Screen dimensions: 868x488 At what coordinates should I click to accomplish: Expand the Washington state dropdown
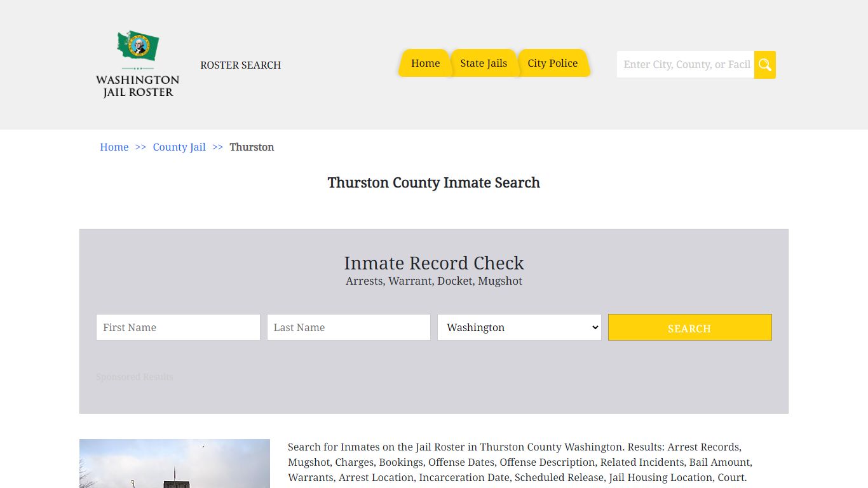[519, 327]
